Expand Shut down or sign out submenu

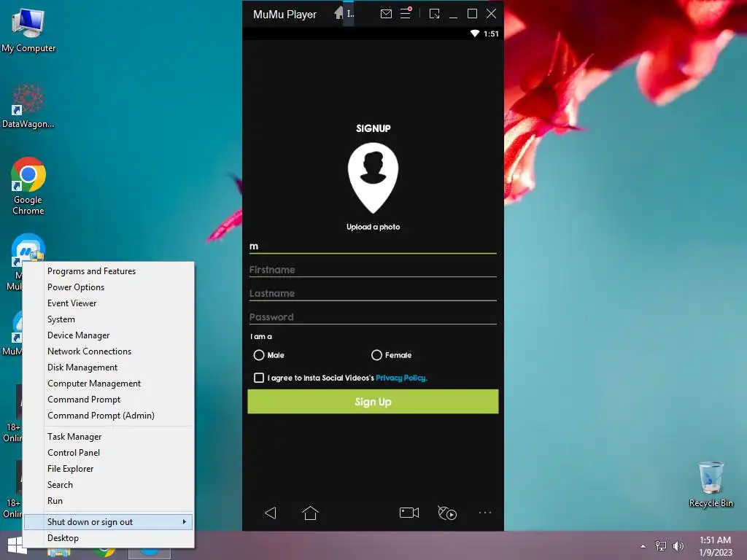pyautogui.click(x=109, y=522)
